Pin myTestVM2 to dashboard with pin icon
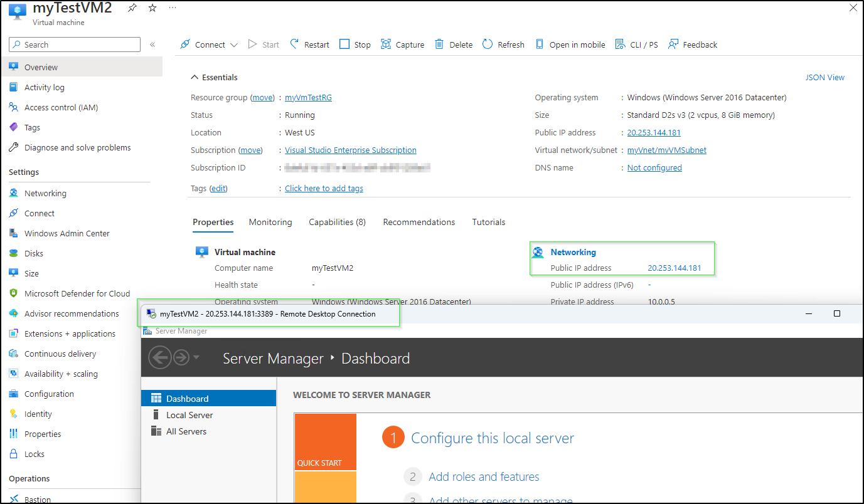864x504 pixels. coord(132,8)
